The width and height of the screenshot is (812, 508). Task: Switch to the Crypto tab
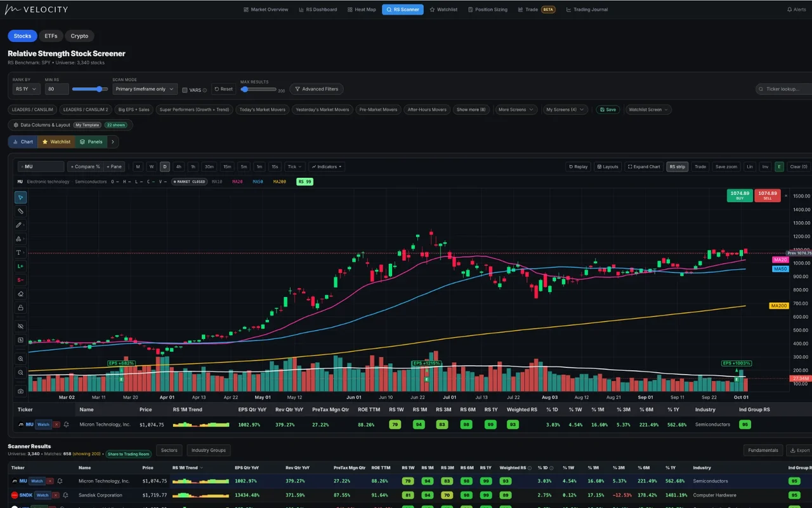tap(79, 36)
